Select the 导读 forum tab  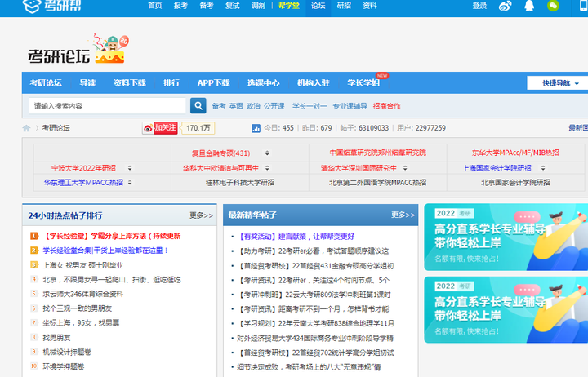coord(87,82)
